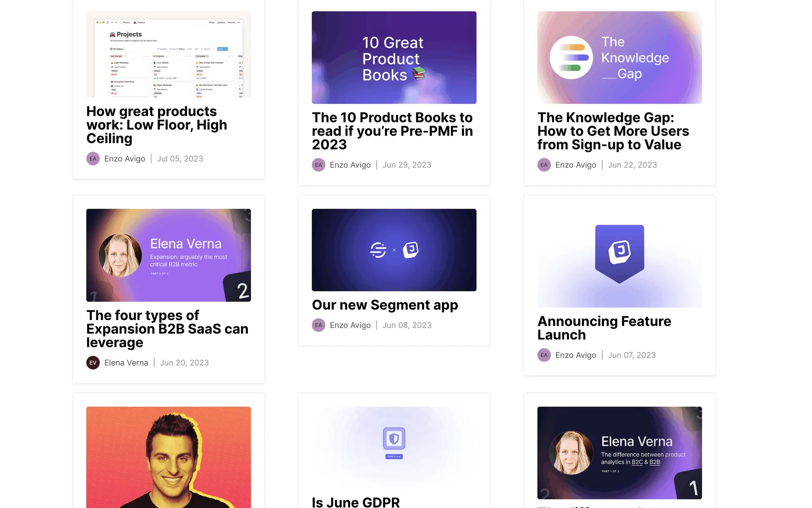Open the orange portrait article thumbnail
Image resolution: width=812 pixels, height=508 pixels.
168,457
